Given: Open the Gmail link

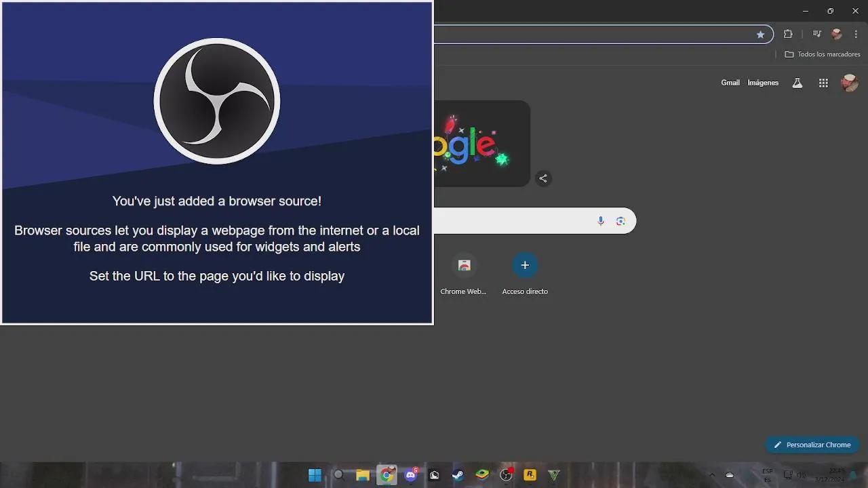Looking at the screenshot, I should point(730,83).
